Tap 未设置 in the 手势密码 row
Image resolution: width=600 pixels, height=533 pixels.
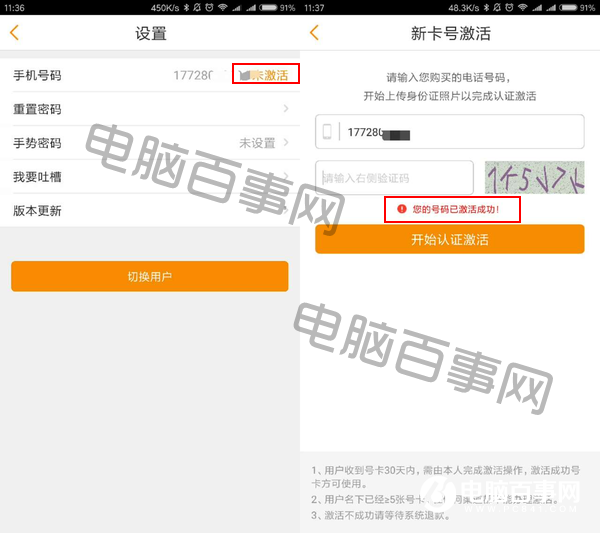[257, 143]
